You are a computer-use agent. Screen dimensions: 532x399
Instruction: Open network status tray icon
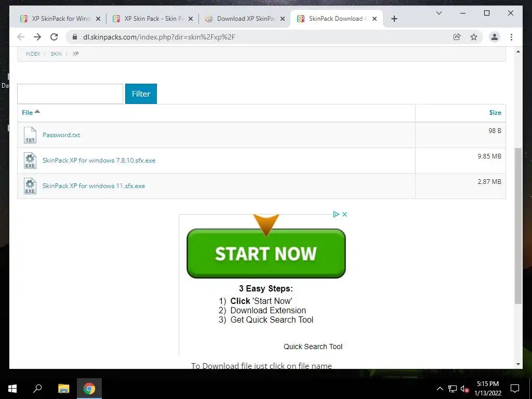[453, 389]
